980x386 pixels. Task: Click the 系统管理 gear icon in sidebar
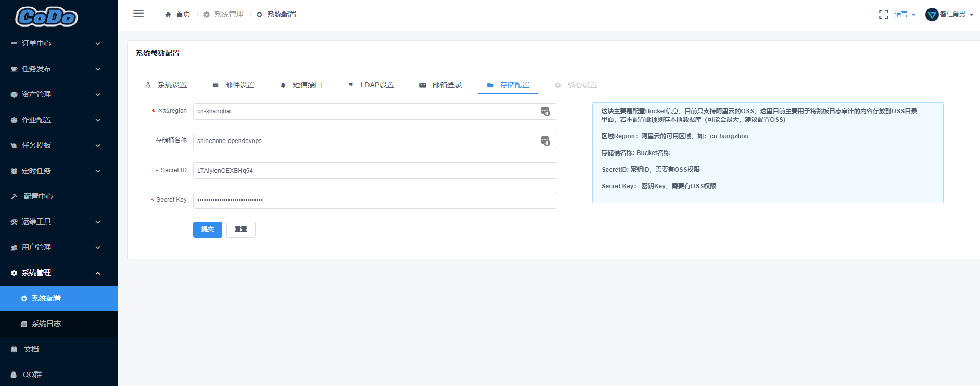pos(14,273)
